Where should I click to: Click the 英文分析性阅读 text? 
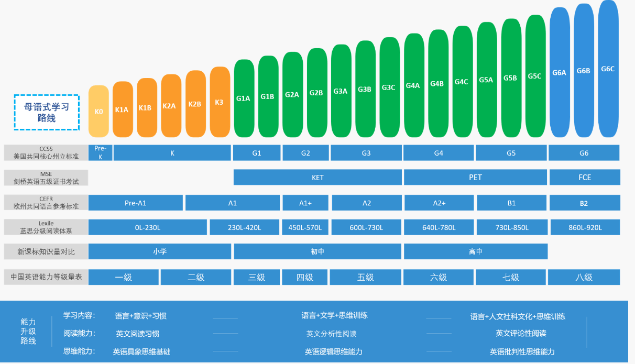(x=331, y=334)
